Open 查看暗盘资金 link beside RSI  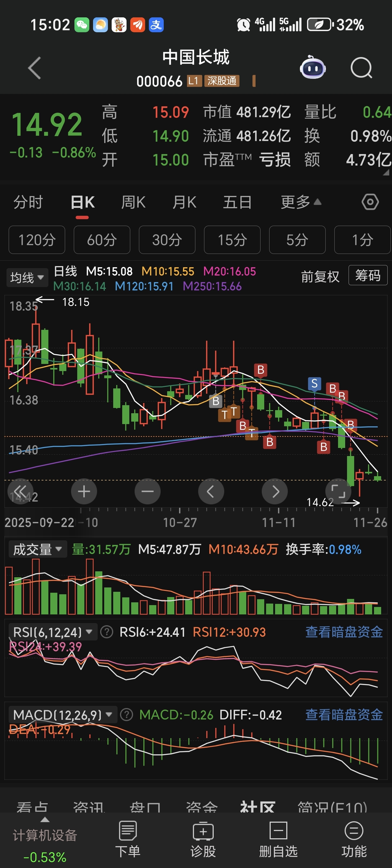(344, 632)
